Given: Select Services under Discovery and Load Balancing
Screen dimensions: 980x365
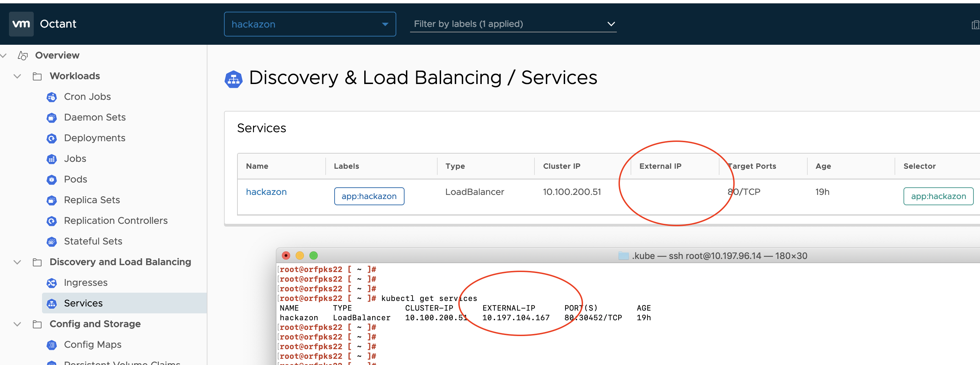Looking at the screenshot, I should tap(83, 303).
